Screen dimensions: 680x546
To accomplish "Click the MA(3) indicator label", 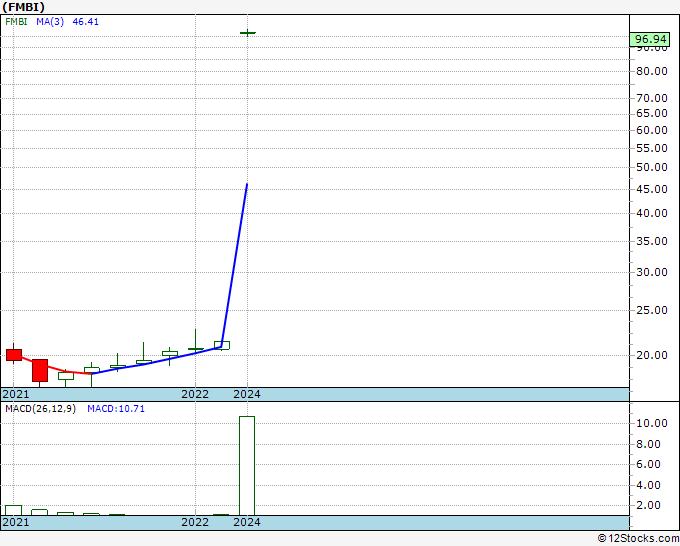I will [x=50, y=22].
